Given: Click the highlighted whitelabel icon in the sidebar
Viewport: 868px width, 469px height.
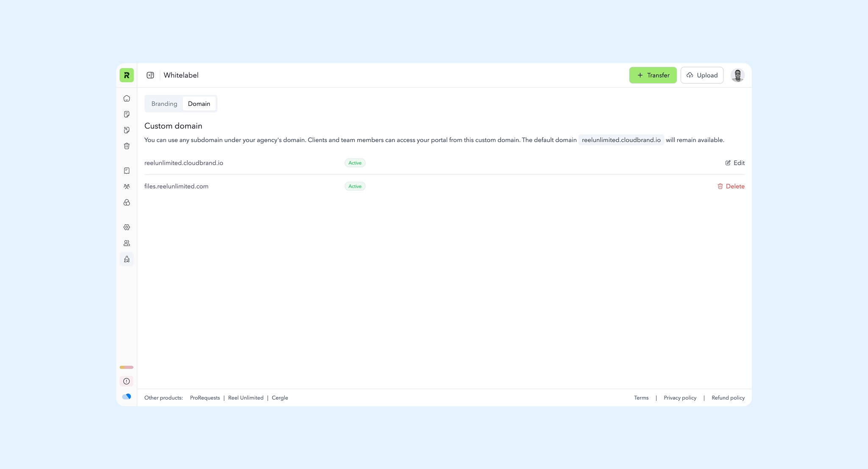Looking at the screenshot, I should [126, 259].
